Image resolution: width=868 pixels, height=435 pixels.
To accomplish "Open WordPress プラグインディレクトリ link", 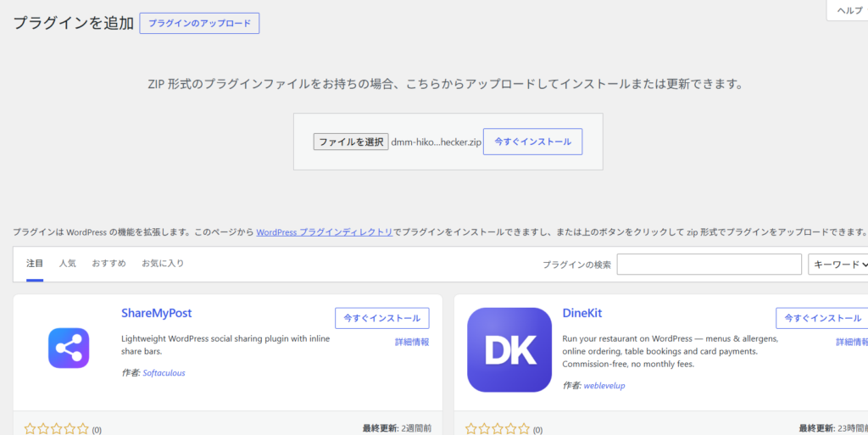I will (325, 231).
